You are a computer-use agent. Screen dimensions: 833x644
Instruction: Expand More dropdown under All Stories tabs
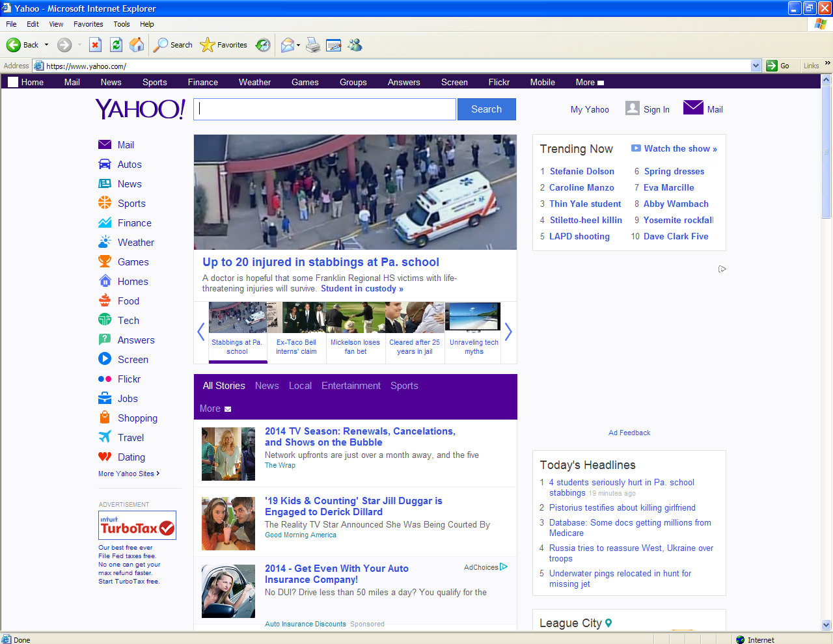(215, 409)
